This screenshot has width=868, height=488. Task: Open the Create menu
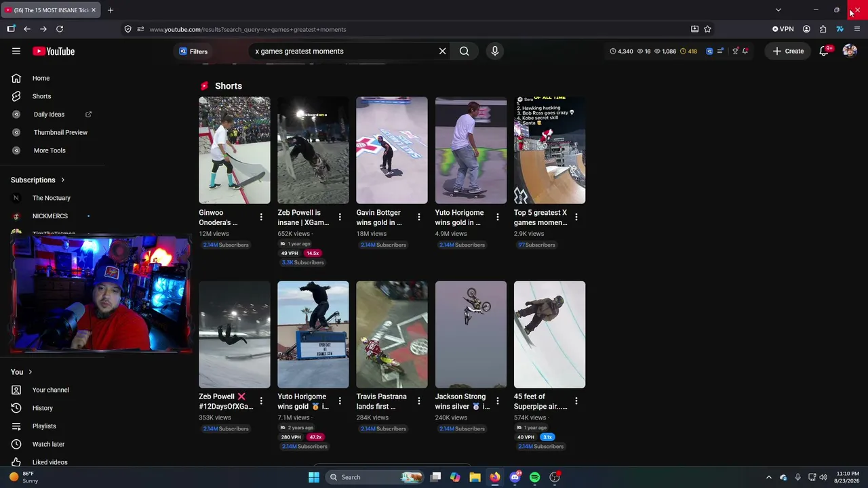pos(788,51)
